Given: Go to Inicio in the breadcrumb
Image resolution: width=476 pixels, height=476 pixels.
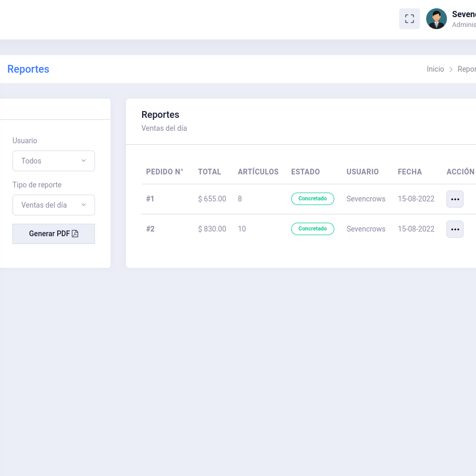Looking at the screenshot, I should pos(435,69).
